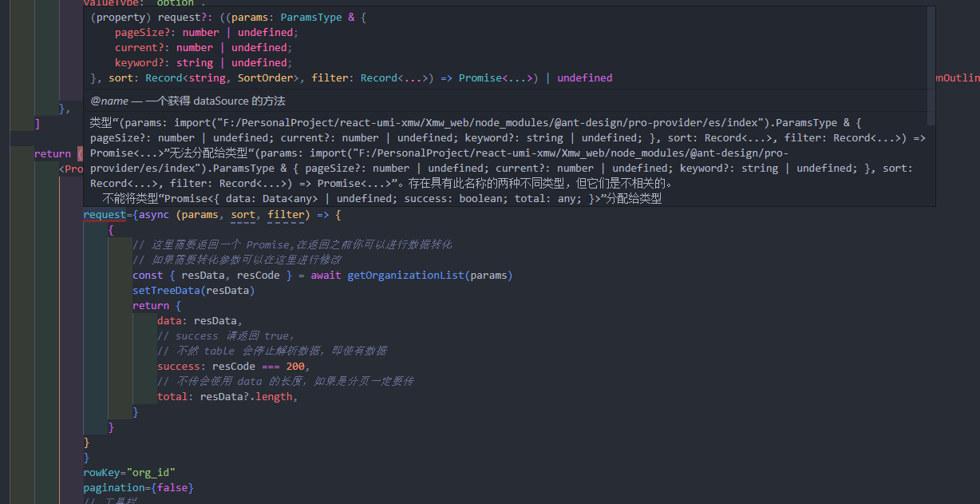Click resData?.length in the total property

[x=249, y=396]
